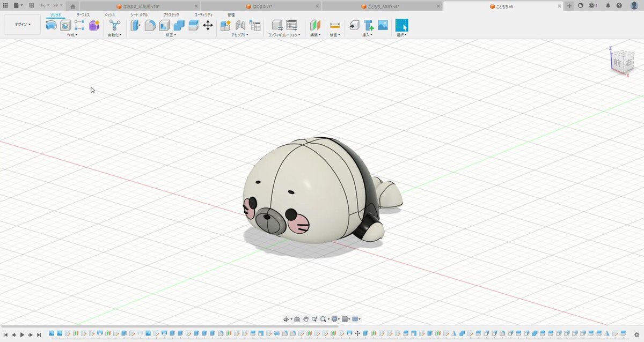Open the display settings dropdown

335,319
